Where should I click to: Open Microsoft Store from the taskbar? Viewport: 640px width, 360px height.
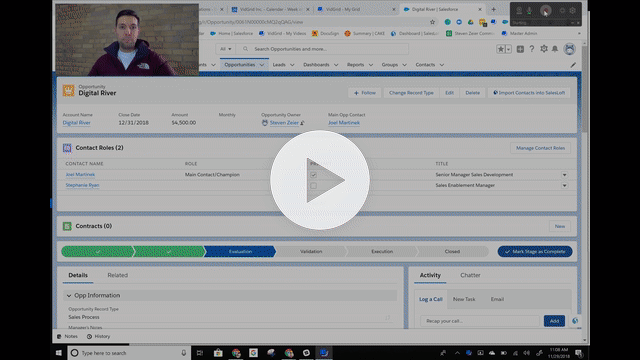[218, 353]
